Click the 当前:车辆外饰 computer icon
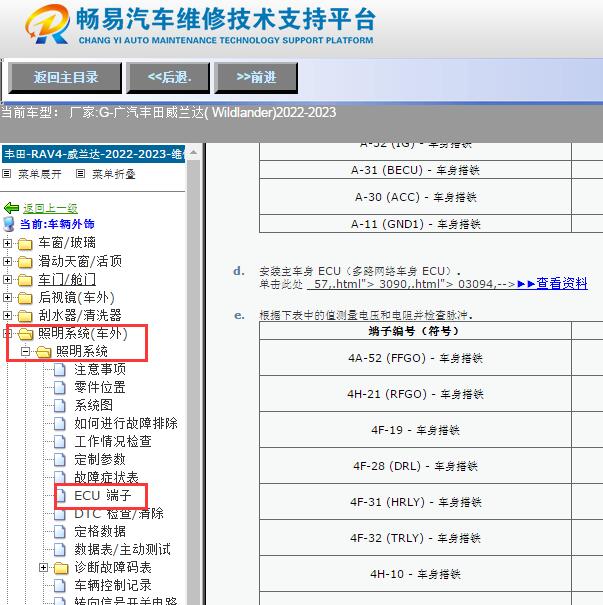The image size is (603, 605). 9,224
